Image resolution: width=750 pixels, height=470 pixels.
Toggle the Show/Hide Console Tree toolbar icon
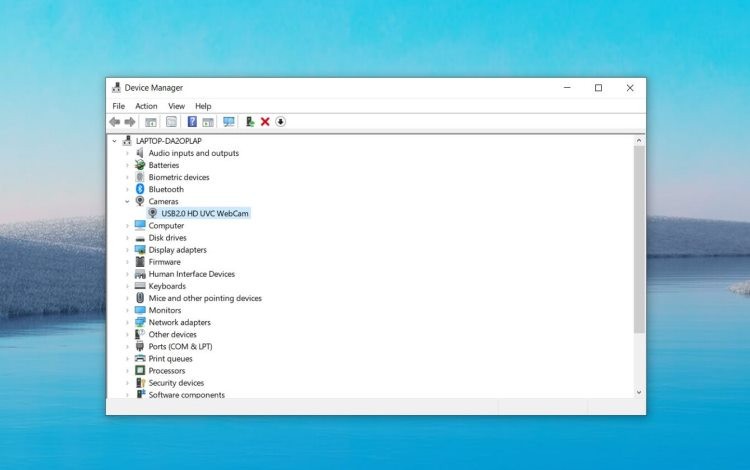(x=151, y=122)
